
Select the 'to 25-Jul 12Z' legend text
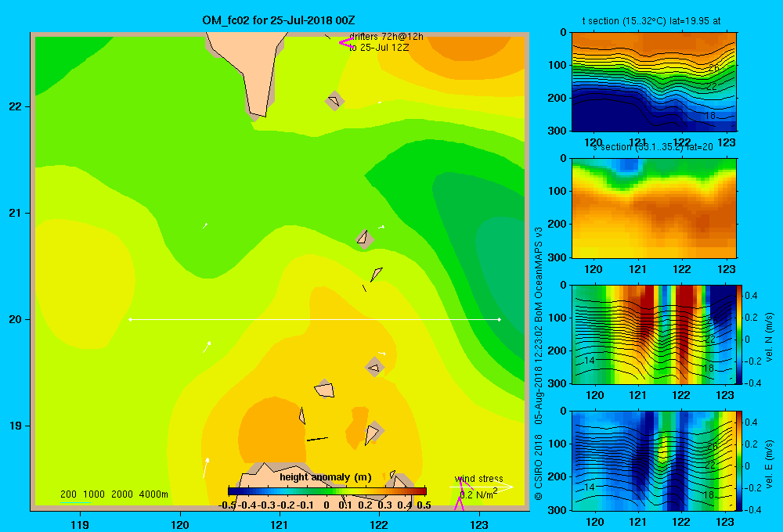379,48
